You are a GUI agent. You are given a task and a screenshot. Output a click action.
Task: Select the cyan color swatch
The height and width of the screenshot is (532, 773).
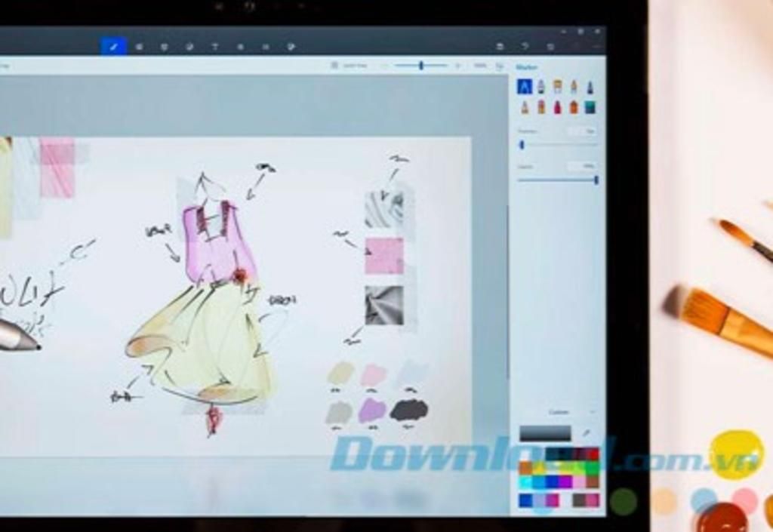coord(525,481)
